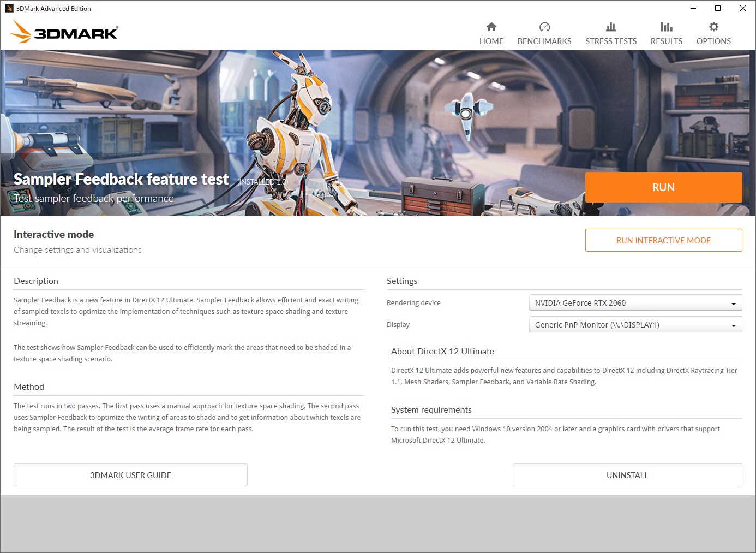
Task: Click the Method section heading
Action: click(x=29, y=387)
